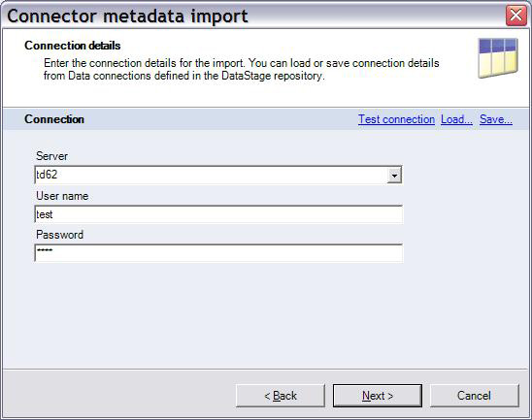Click the connection details description text
The width and height of the screenshot is (532, 420).
pos(241,69)
